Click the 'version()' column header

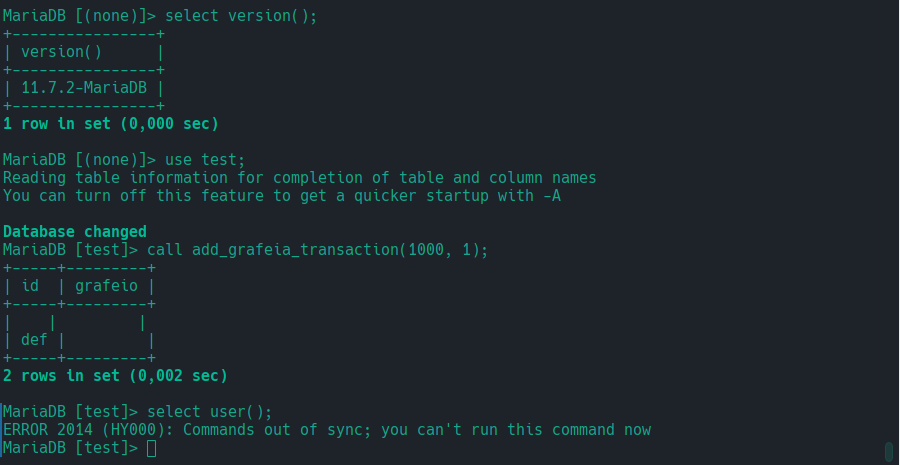tap(61, 52)
